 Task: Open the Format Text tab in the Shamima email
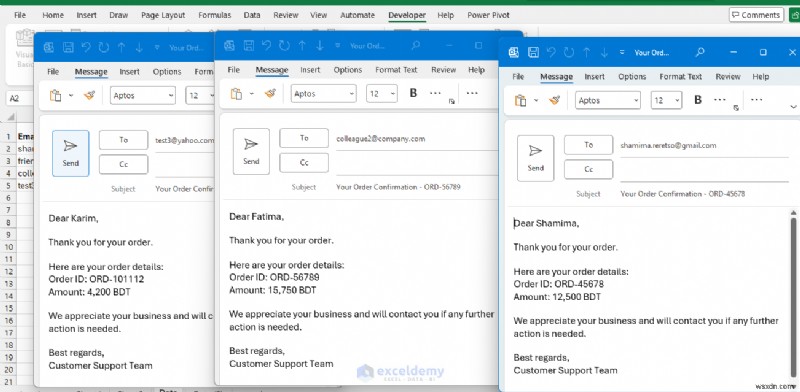pos(681,77)
